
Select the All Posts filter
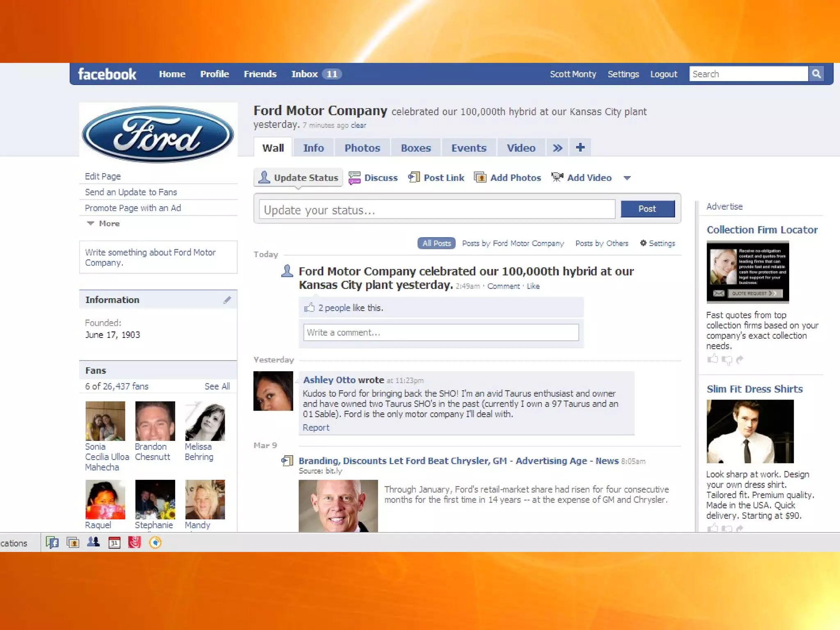pyautogui.click(x=436, y=243)
